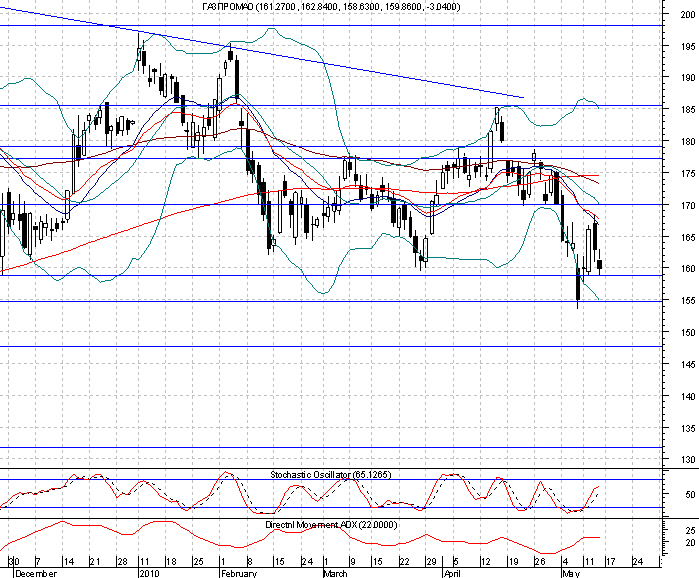Select the March month label

(335, 573)
